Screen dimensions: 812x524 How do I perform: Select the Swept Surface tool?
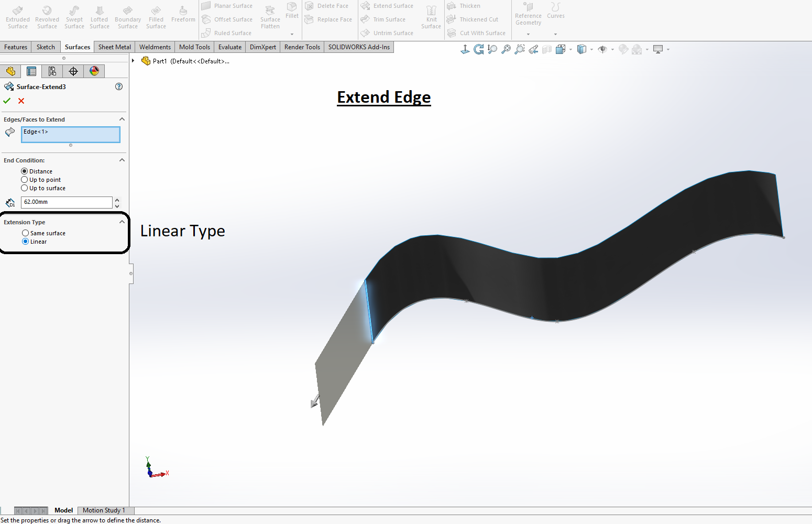(74, 17)
